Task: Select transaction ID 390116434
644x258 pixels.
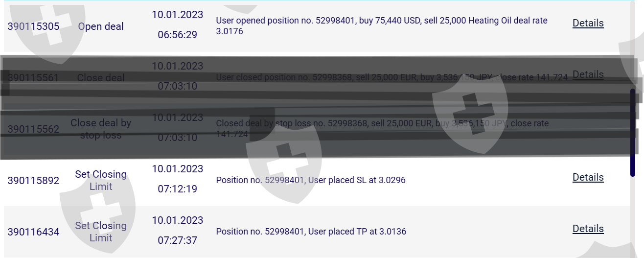Action: (x=33, y=232)
